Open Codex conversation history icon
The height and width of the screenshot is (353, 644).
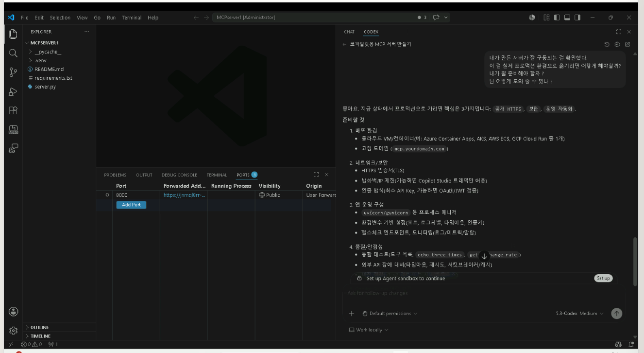[x=607, y=44]
